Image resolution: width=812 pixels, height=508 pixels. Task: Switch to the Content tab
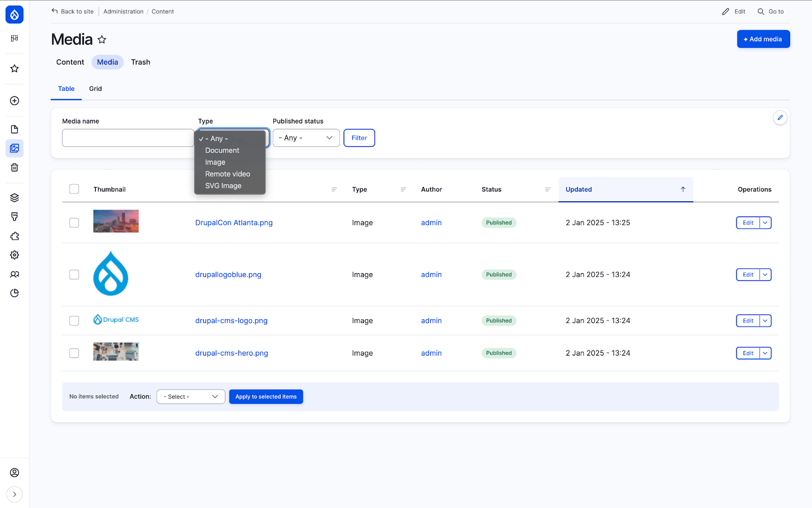click(70, 62)
